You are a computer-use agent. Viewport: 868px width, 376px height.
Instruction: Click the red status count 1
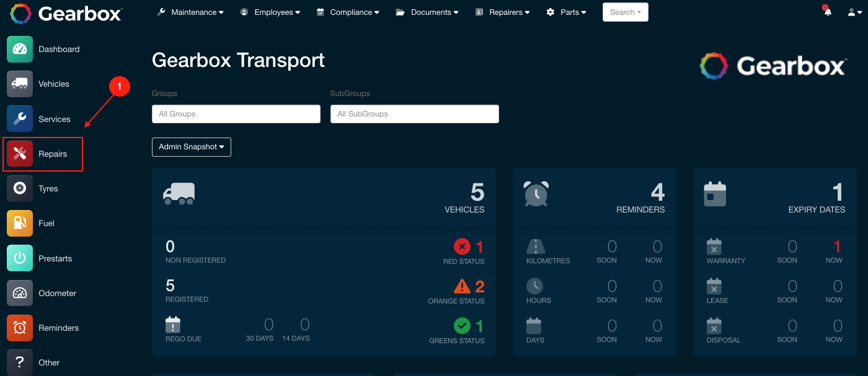click(x=479, y=247)
